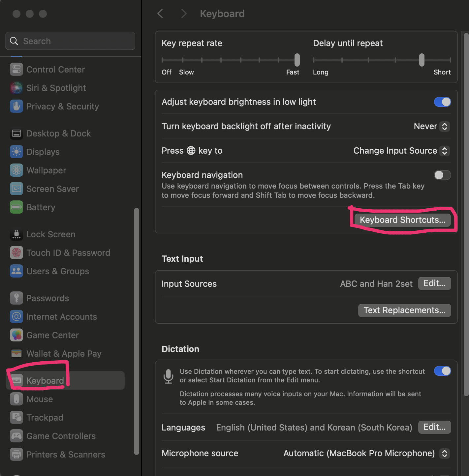Image resolution: width=469 pixels, height=476 pixels.
Task: Click the sidebar scrollbar
Action: point(136,332)
